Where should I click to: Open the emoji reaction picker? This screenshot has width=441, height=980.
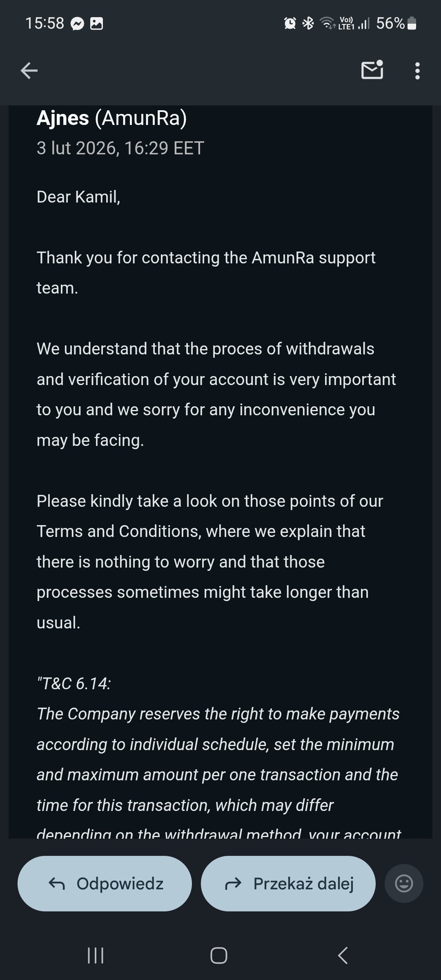(x=404, y=884)
